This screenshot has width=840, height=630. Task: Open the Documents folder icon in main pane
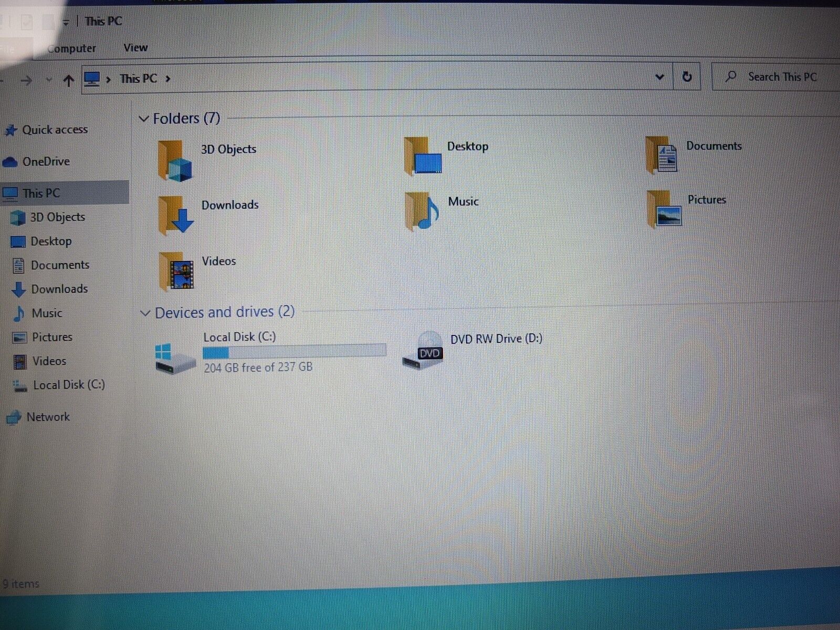point(663,155)
